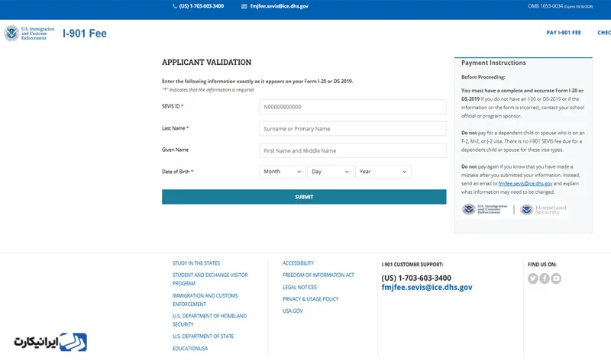
Task: Open the Year dropdown
Action: 383,172
